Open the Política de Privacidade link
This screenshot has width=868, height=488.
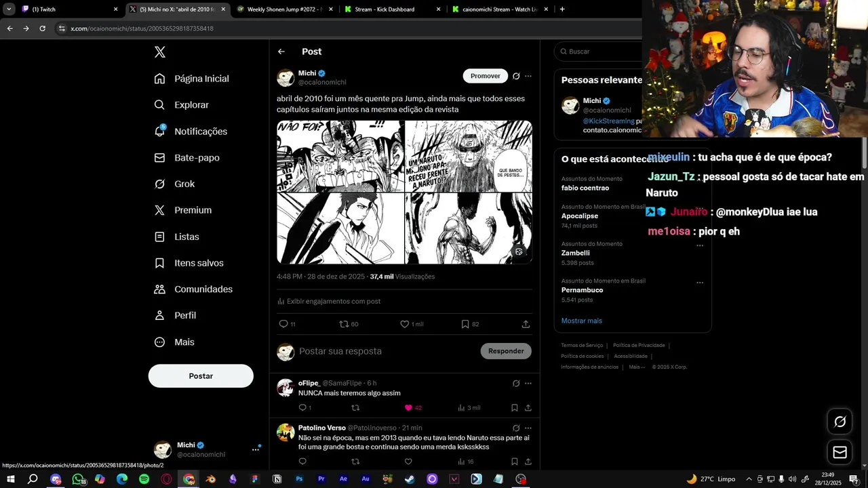pos(639,346)
